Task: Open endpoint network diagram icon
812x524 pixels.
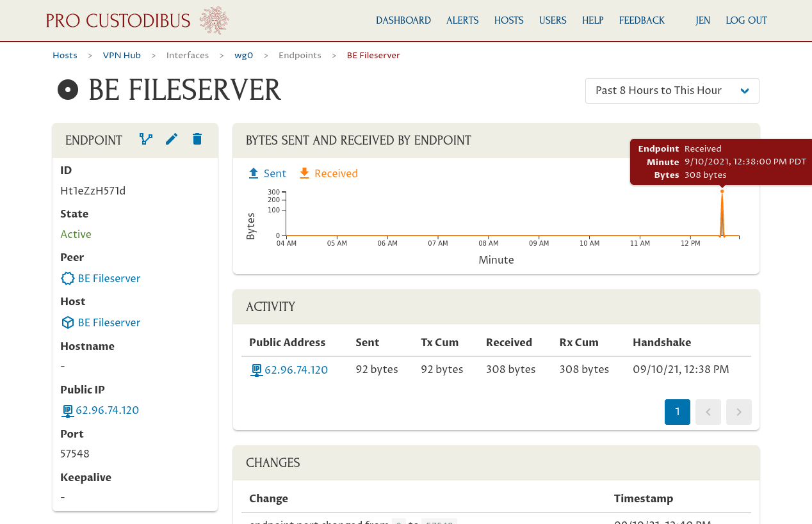Action: coord(146,139)
